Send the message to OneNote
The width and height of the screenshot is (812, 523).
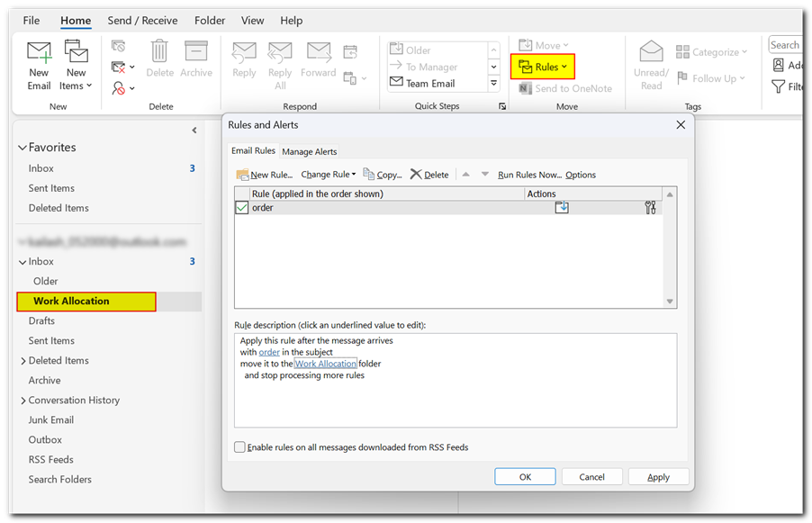click(565, 88)
